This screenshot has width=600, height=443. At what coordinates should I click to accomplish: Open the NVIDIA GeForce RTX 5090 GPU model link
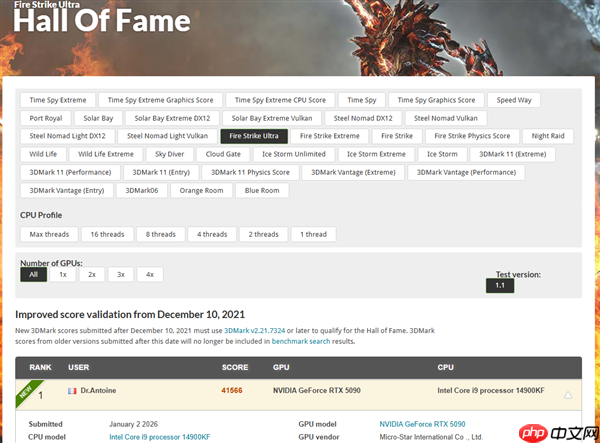coord(422,424)
